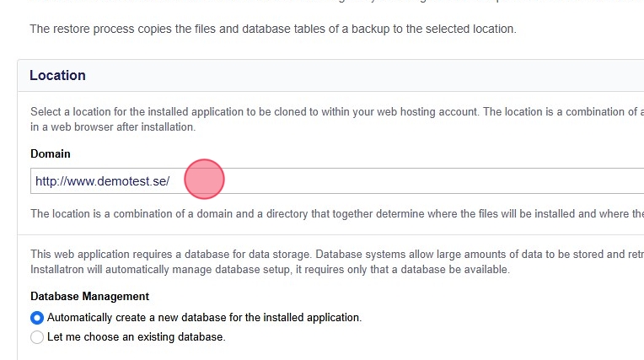Open the Domain dropdown field

pos(337,181)
